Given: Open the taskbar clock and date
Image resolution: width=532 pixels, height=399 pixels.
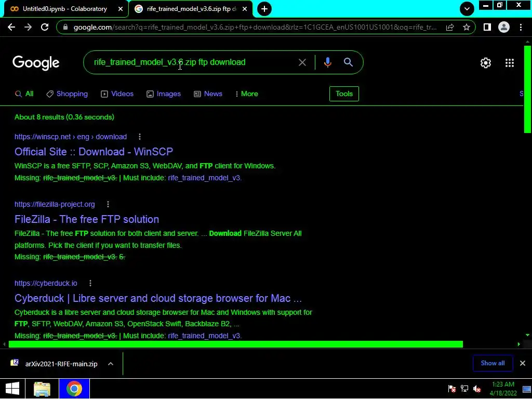Looking at the screenshot, I should [503, 389].
